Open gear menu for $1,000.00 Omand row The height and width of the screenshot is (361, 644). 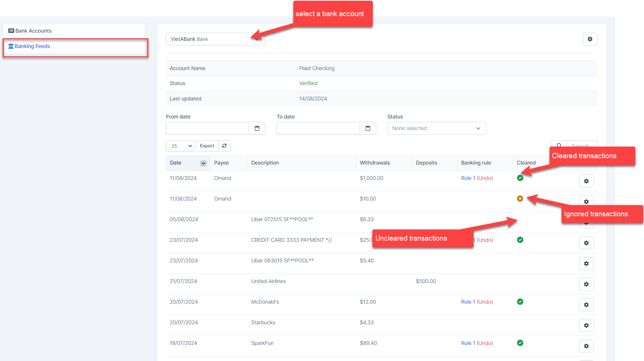coord(586,181)
